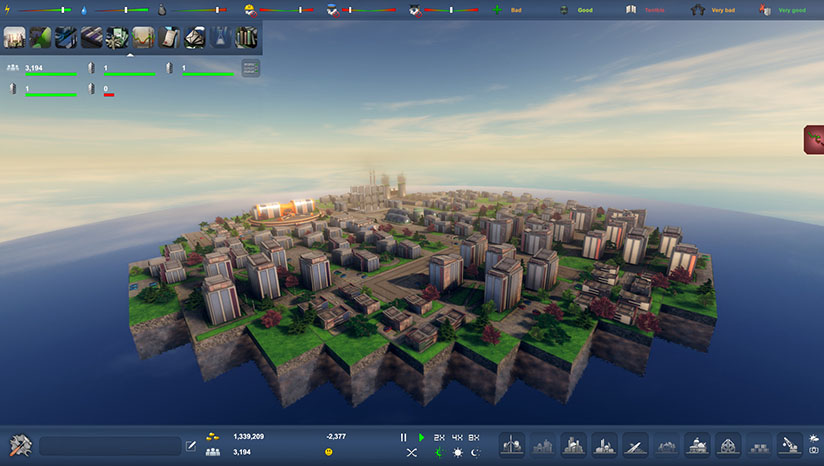This screenshot has width=824, height=466.
Task: Open the green chart statistics panel
Action: click(40, 38)
